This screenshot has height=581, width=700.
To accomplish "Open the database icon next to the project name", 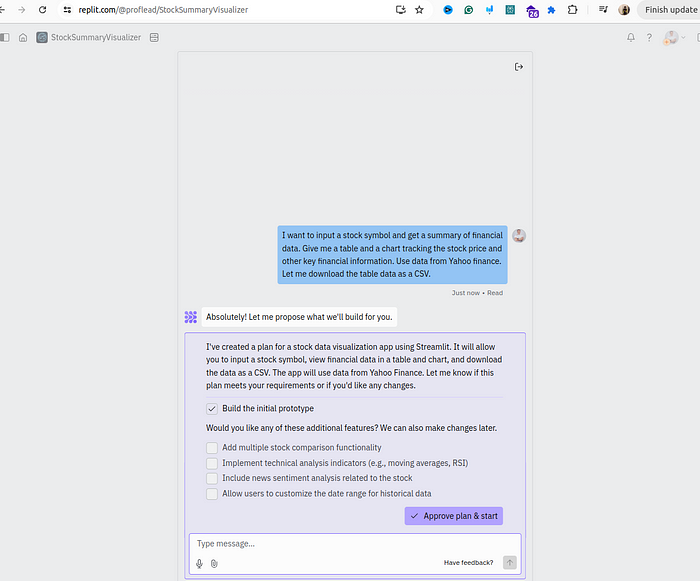I will [x=154, y=38].
